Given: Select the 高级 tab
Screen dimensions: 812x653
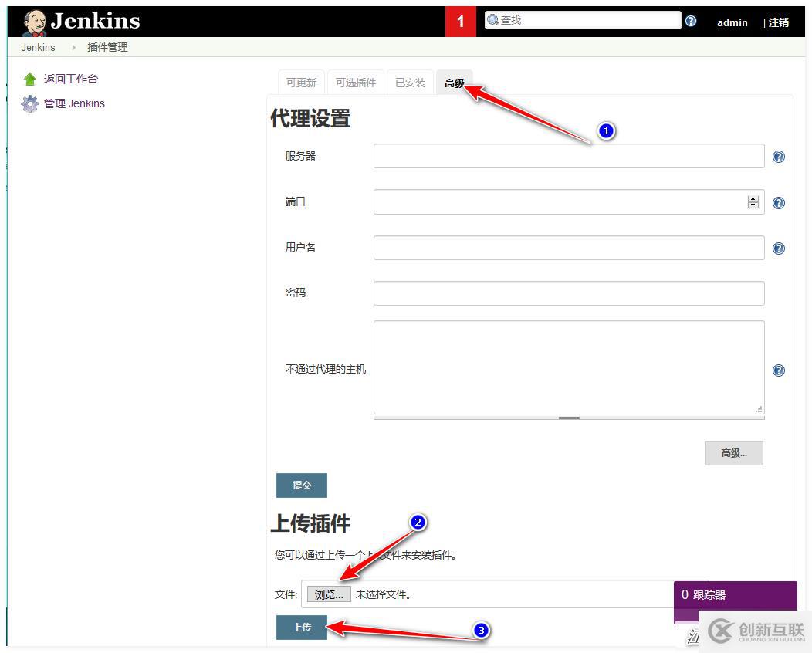Looking at the screenshot, I should 454,83.
